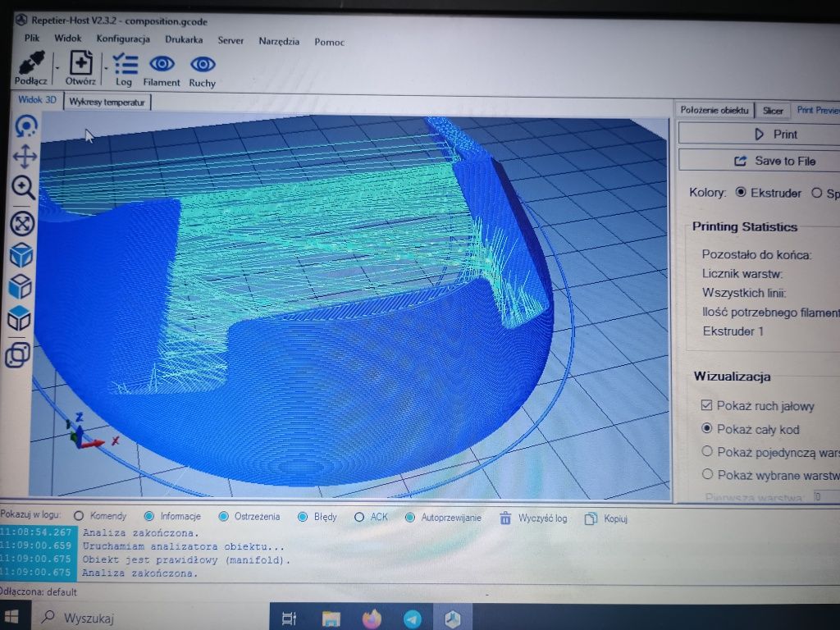Screen dimensions: 840x630
Task: Select the Ekstruder color radio button
Action: [x=741, y=192]
